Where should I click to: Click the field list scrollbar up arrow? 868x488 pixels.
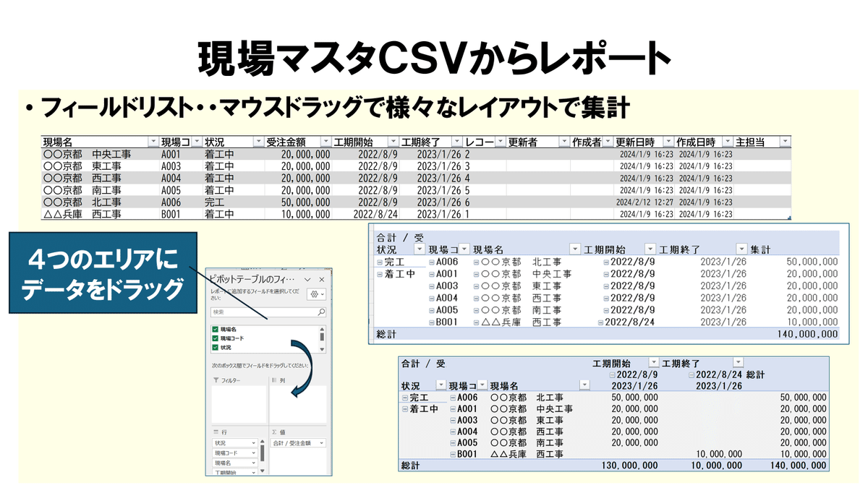[x=323, y=328]
